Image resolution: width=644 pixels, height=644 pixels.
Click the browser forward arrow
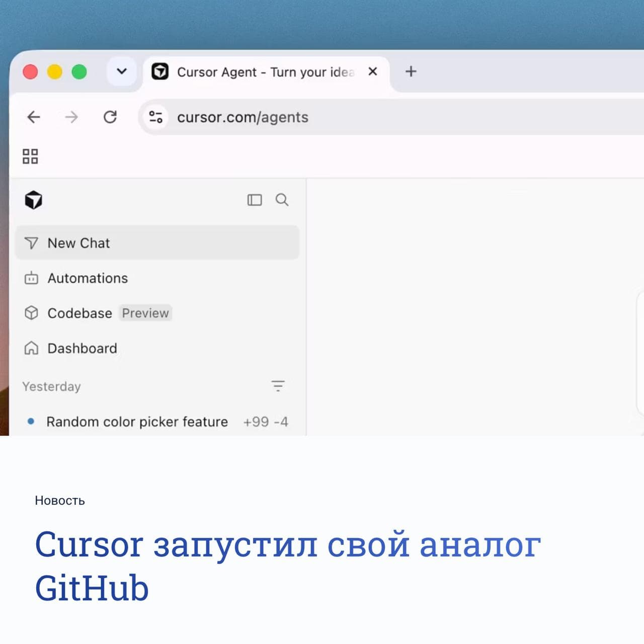point(71,117)
